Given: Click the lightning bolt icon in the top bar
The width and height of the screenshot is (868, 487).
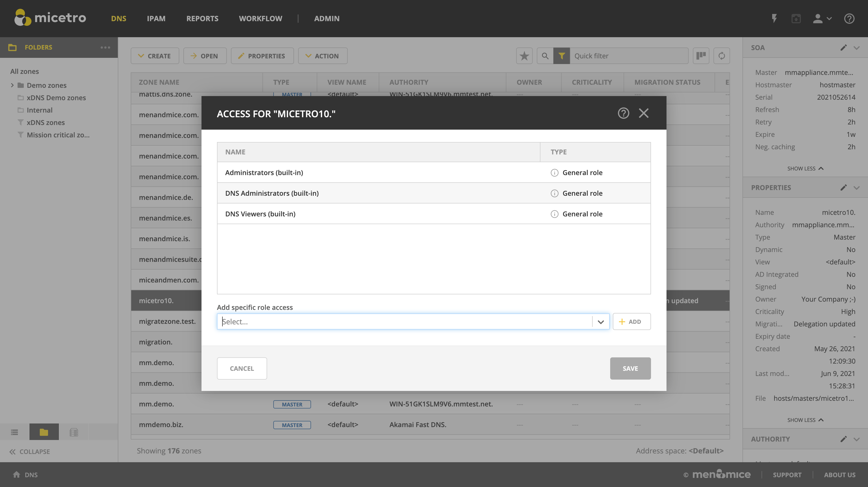Looking at the screenshot, I should [x=774, y=19].
